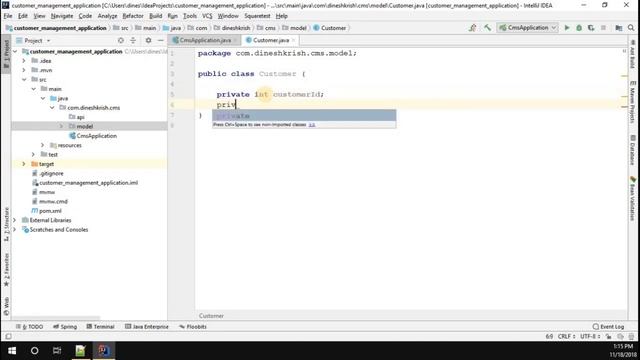
Task: Start debugging with the bug icon
Action: point(579,28)
